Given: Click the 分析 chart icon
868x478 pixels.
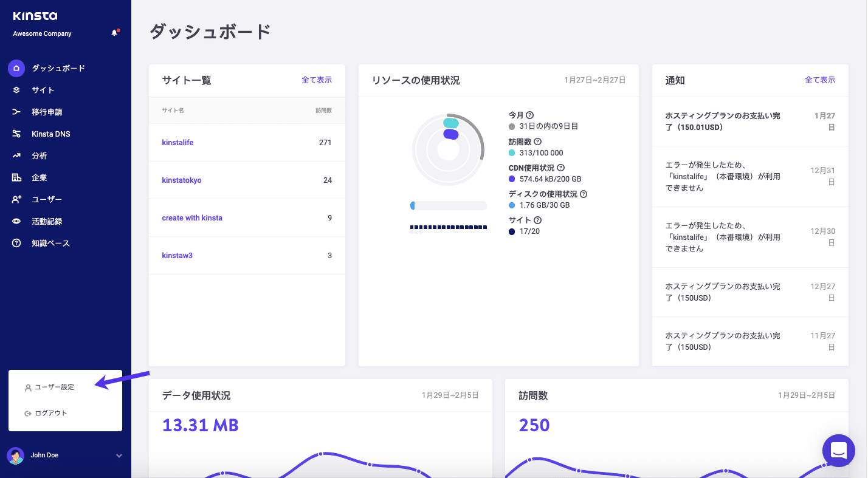Looking at the screenshot, I should (x=16, y=155).
